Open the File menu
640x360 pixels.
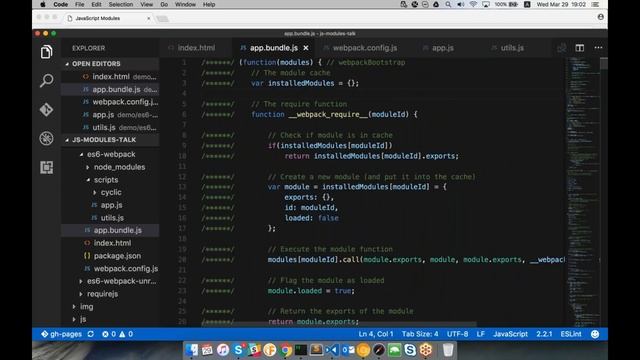(x=80, y=4)
